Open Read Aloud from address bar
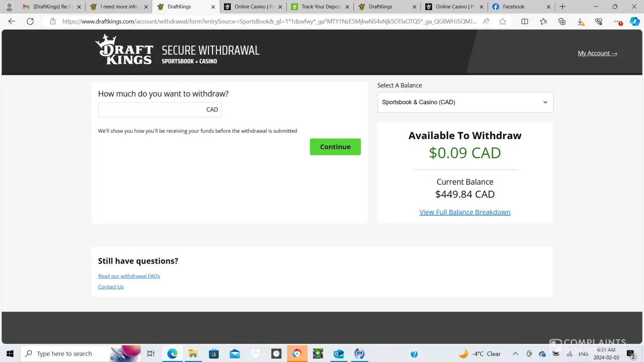This screenshot has height=362, width=644. [486, 21]
